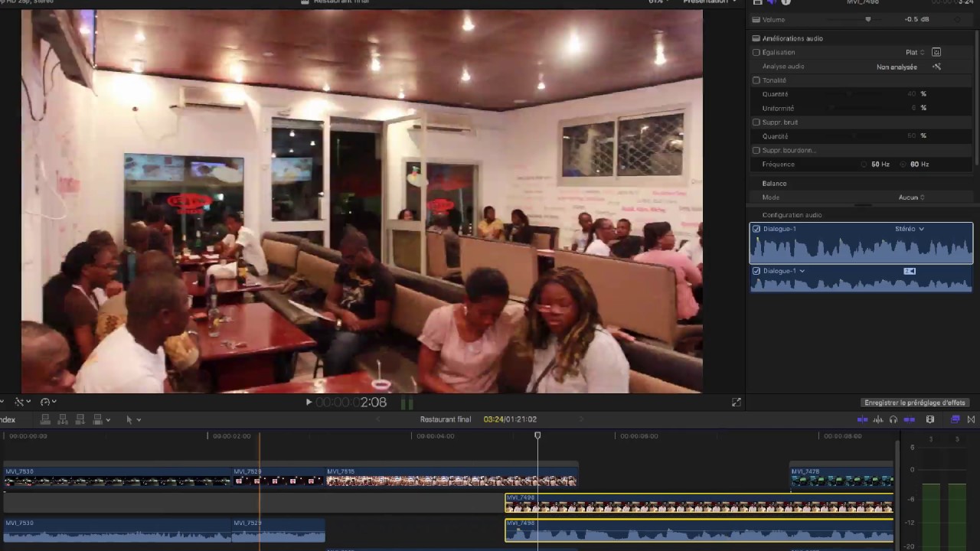980x551 pixels.
Task: Click the timecode display 2:08
Action: 351,402
